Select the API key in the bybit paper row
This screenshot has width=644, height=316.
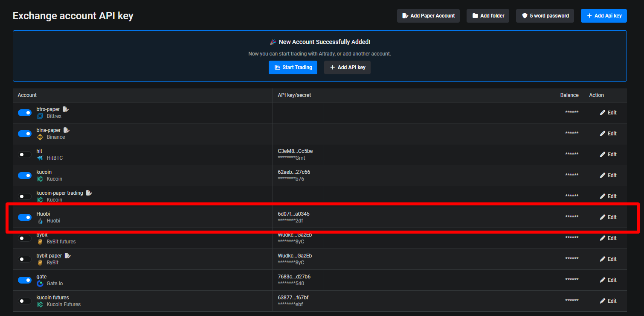point(295,256)
